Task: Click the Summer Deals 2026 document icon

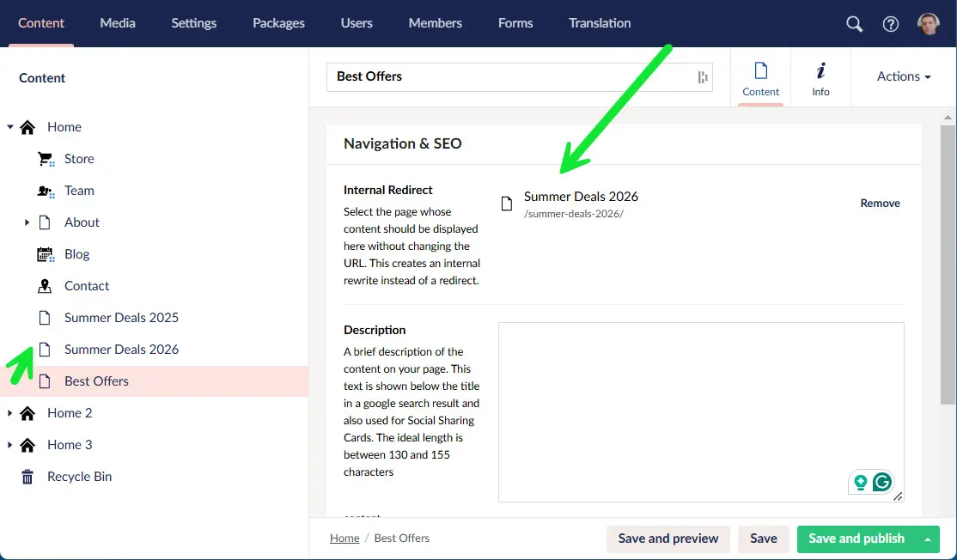Action: 45,349
